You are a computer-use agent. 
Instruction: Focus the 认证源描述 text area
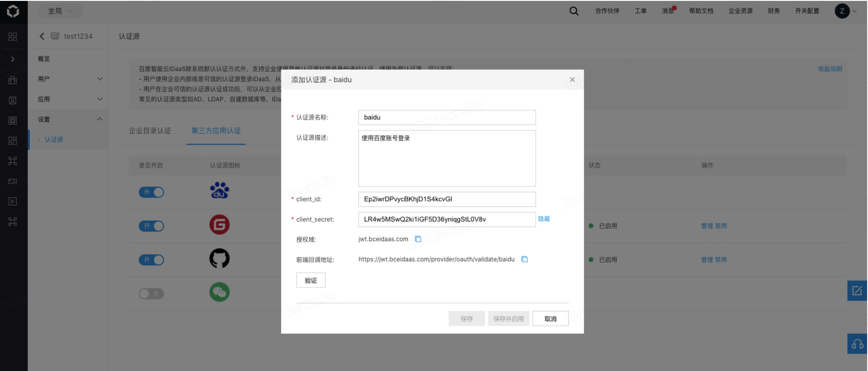pos(447,158)
